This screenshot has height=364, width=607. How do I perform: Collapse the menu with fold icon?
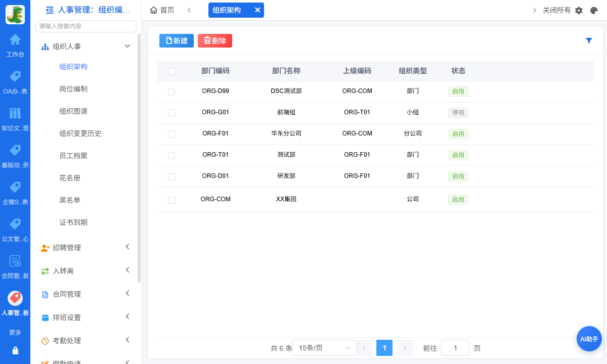click(50, 10)
